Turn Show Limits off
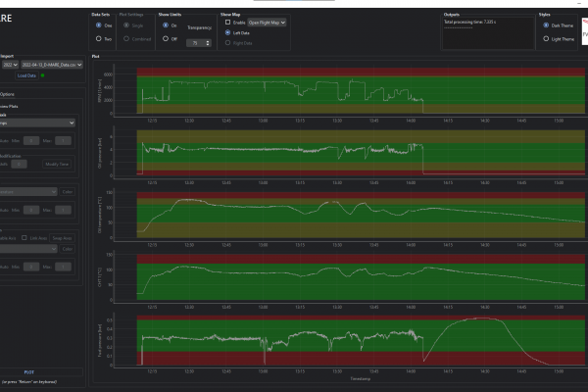The height and width of the screenshot is (392, 588). pyautogui.click(x=164, y=38)
